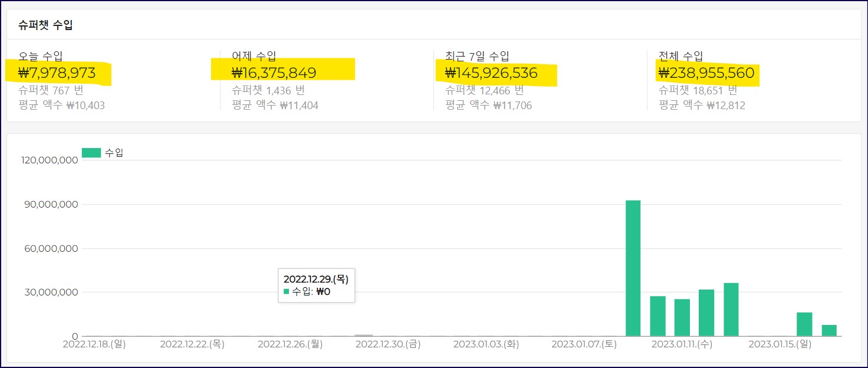Select today's amount ₩7,978,973
Image resolution: width=868 pixels, height=368 pixels.
(x=57, y=73)
